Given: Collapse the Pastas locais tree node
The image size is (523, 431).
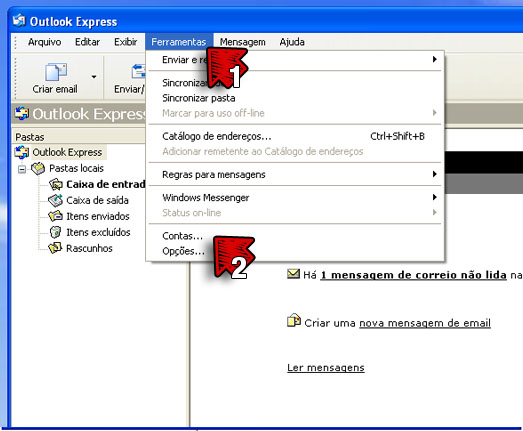Looking at the screenshot, I should point(22,169).
